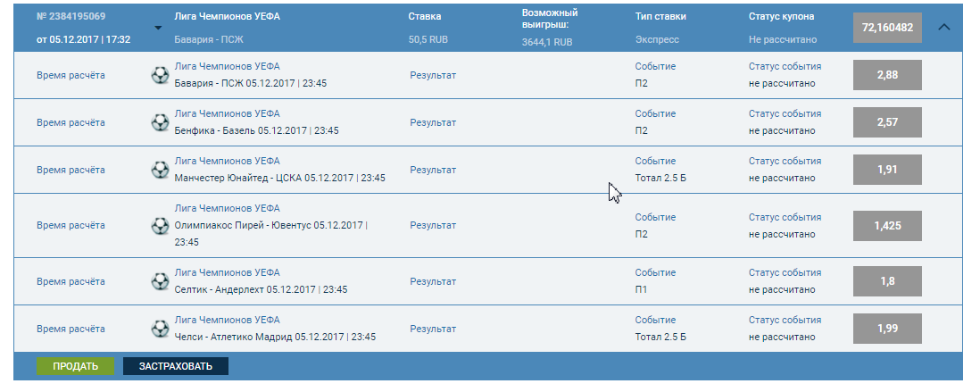
Task: Open Лига Чемпионов УЕФА link in Бенфика row
Action: (x=227, y=113)
